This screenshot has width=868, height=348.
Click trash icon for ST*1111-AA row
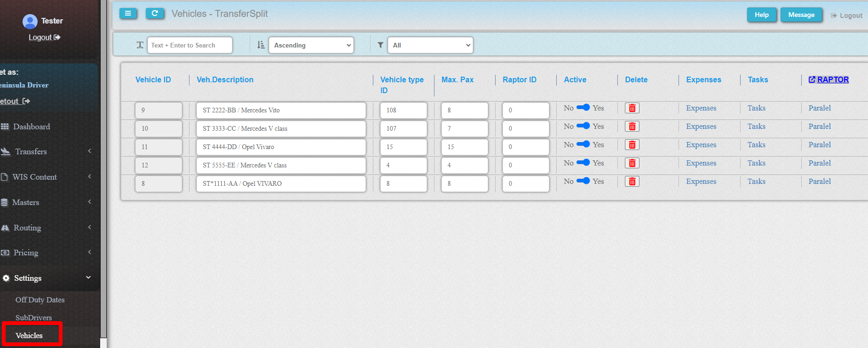point(632,182)
